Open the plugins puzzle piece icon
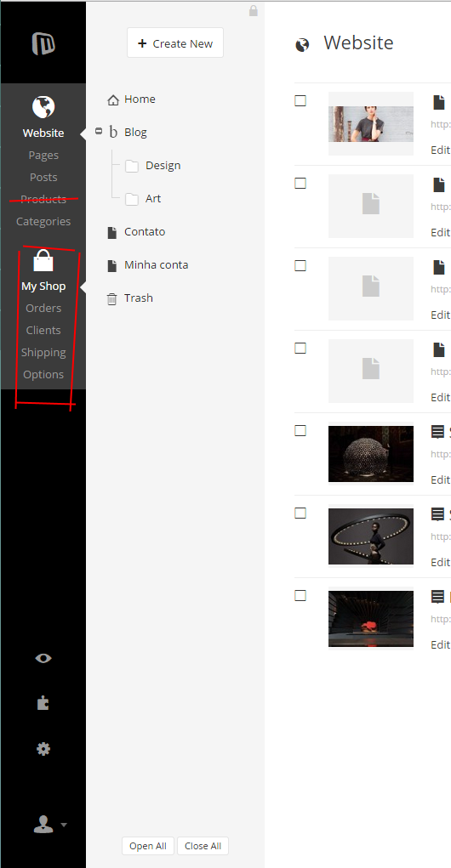This screenshot has height=868, width=451. 43,703
